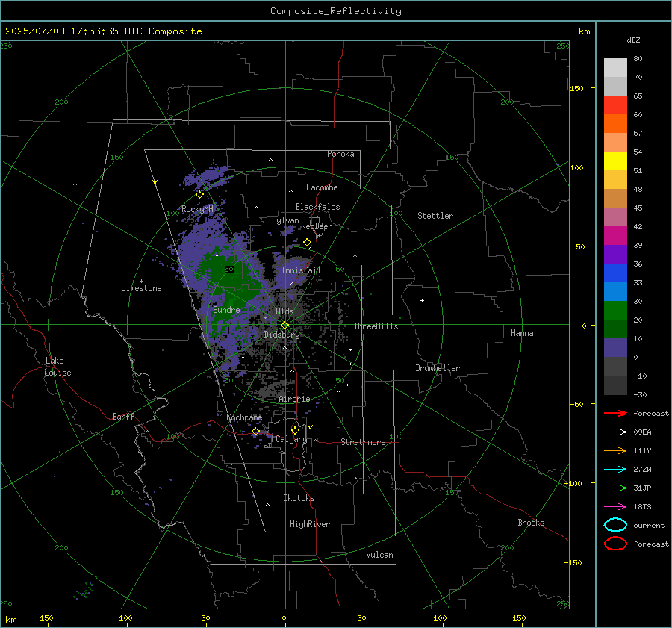Click the cyan current ellipse icon
Screen dimensions: 672x628
pos(615,525)
